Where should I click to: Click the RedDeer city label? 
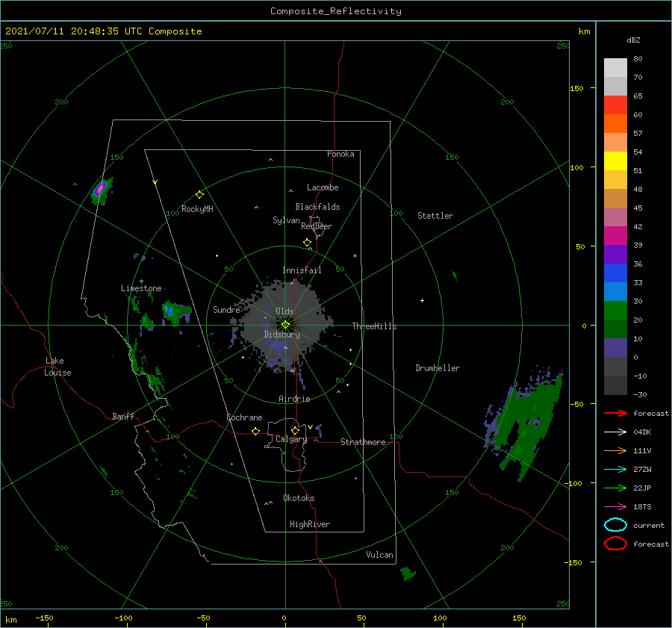[317, 226]
